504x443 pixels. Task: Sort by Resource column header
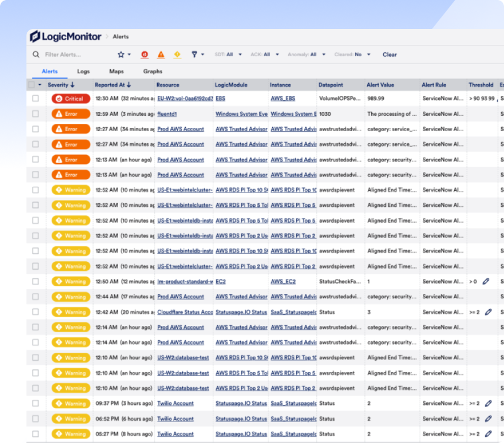(168, 85)
